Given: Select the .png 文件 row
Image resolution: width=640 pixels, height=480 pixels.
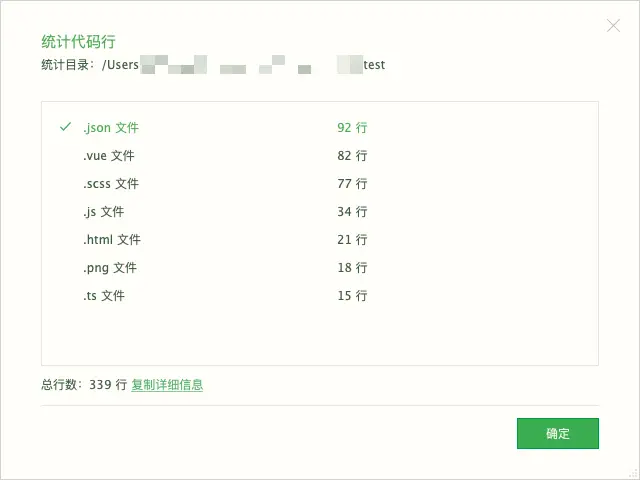Looking at the screenshot, I should click(320, 268).
